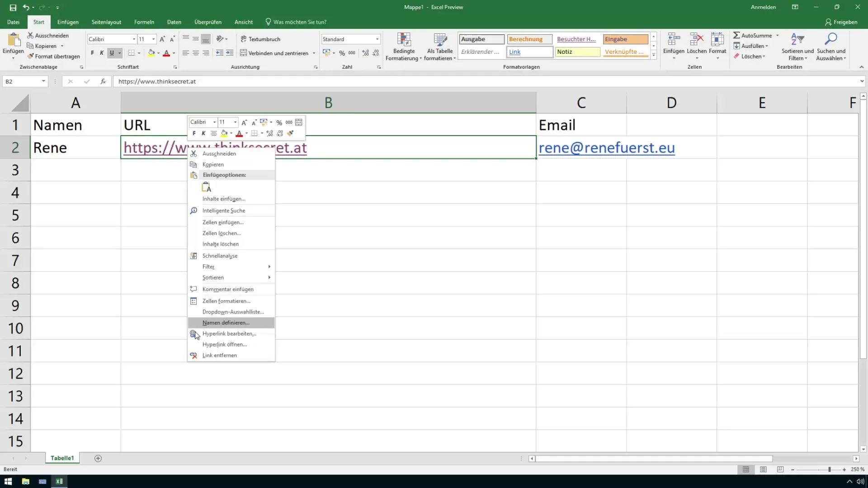Toggle bottom vertical alignment in the ribbon
Screen dimensions: 868x488
(x=206, y=39)
